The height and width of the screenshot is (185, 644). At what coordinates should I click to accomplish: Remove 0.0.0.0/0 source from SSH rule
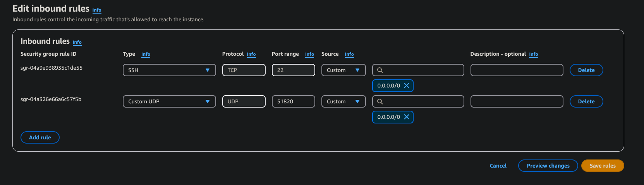pyautogui.click(x=407, y=86)
